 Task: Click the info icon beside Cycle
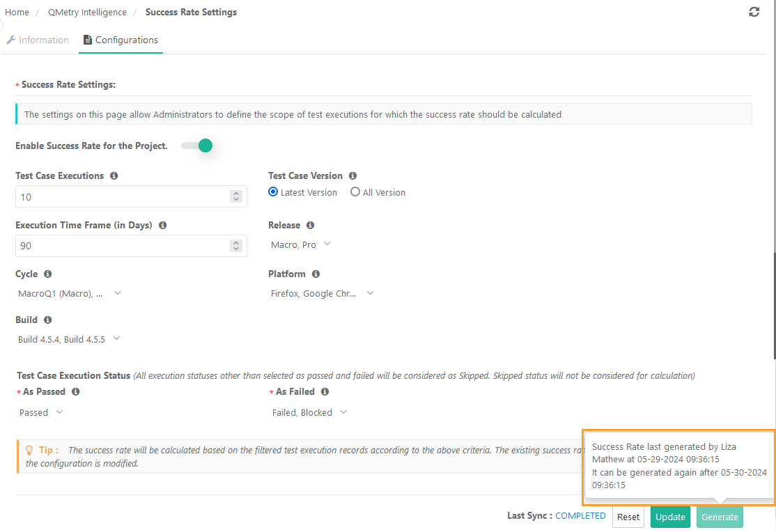click(46, 274)
